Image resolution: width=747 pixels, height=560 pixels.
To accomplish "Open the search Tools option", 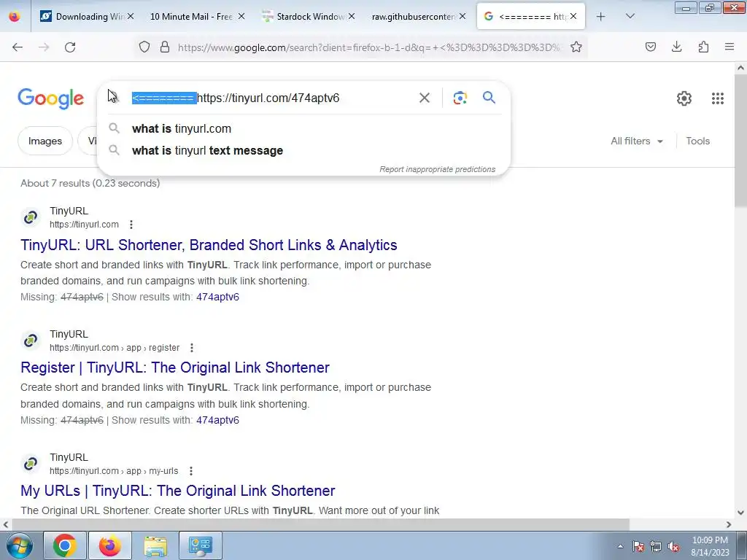I will click(x=697, y=141).
